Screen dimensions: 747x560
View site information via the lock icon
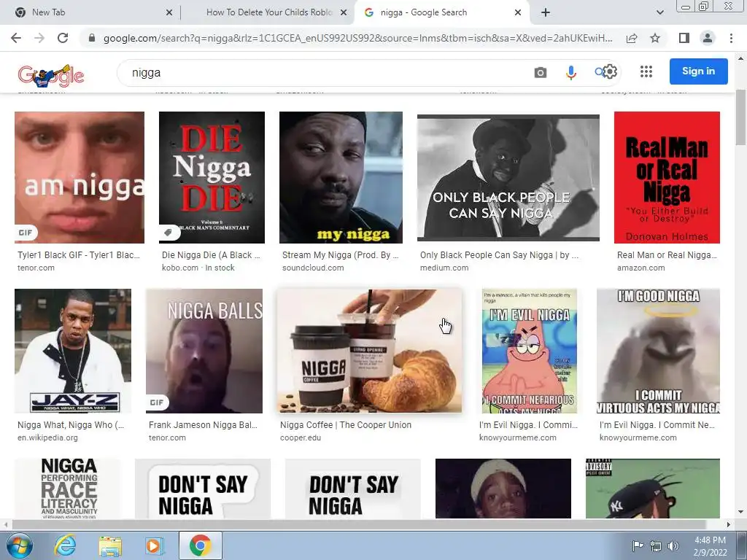(92, 38)
